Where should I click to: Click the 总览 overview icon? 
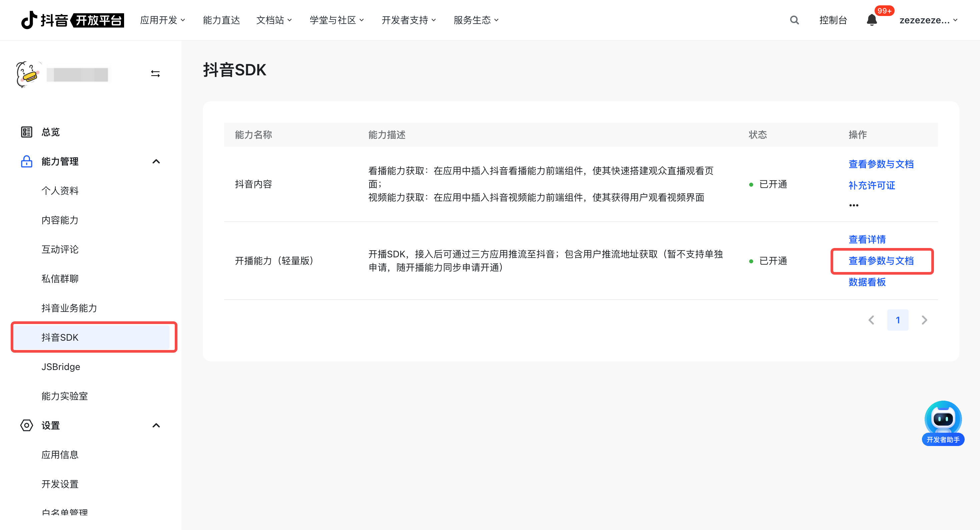click(26, 132)
